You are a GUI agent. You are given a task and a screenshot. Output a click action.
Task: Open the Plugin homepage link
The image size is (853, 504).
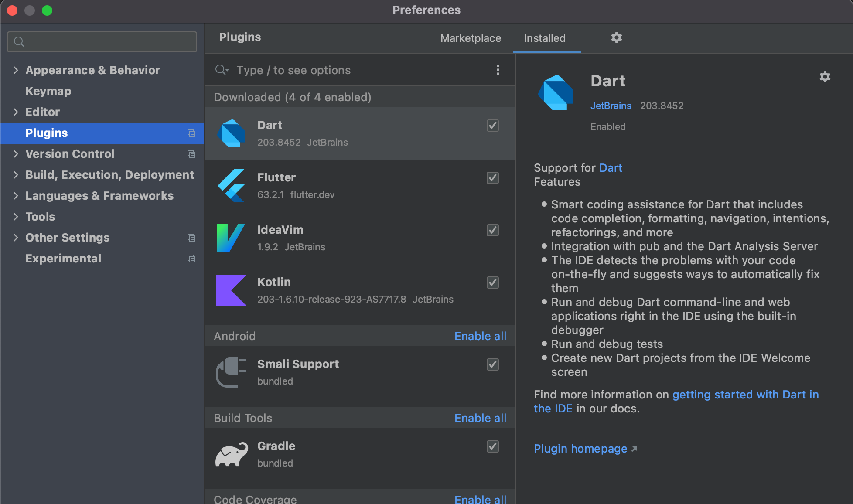coord(580,449)
